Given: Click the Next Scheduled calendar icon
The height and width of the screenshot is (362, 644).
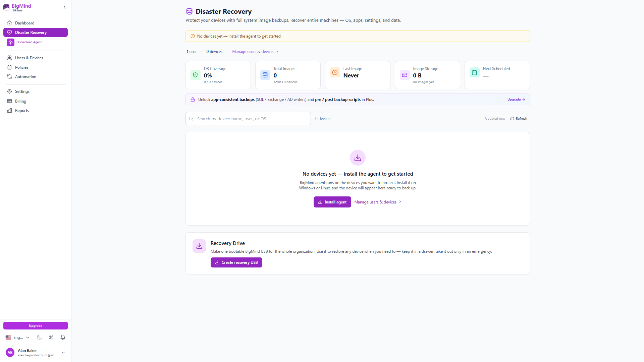Looking at the screenshot, I should 475,72.
